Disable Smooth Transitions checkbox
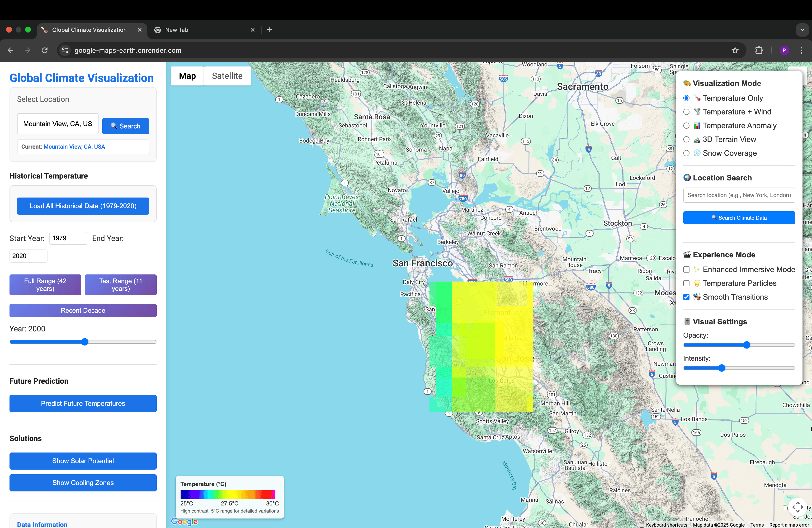 686,297
